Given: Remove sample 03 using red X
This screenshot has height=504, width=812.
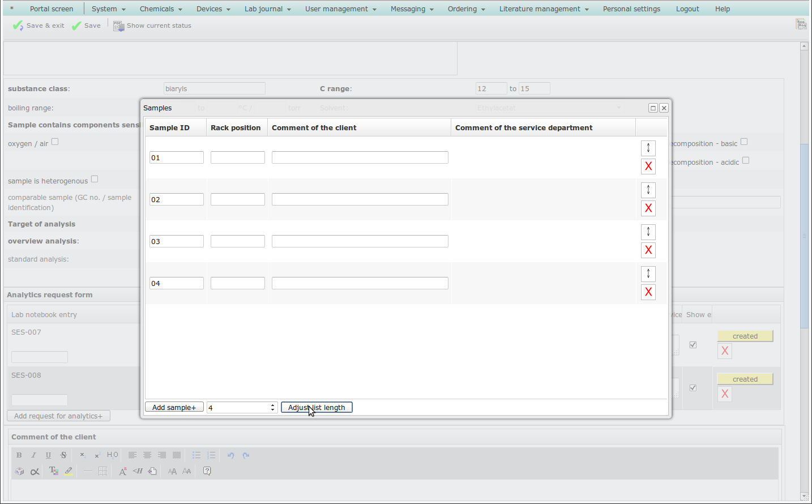Looking at the screenshot, I should 648,250.
